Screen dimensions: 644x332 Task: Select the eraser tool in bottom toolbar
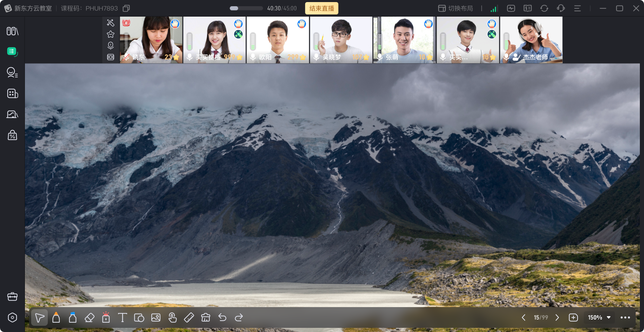coord(89,317)
